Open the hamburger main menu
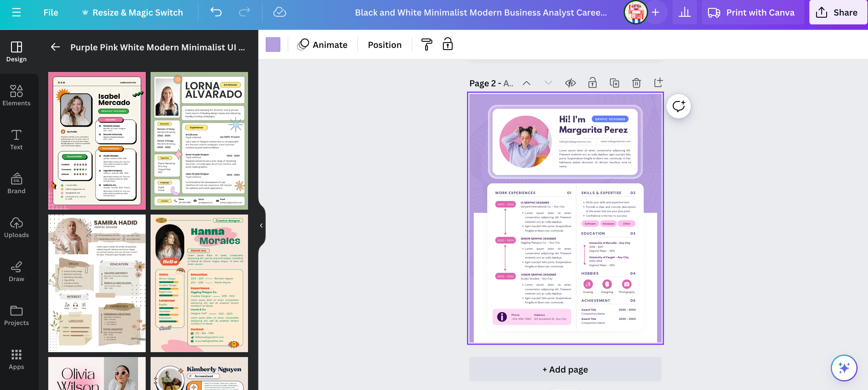868x390 pixels. tap(16, 13)
